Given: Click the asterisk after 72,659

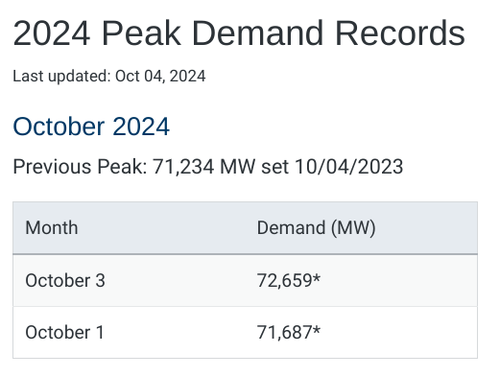Looking at the screenshot, I should pos(317,277).
